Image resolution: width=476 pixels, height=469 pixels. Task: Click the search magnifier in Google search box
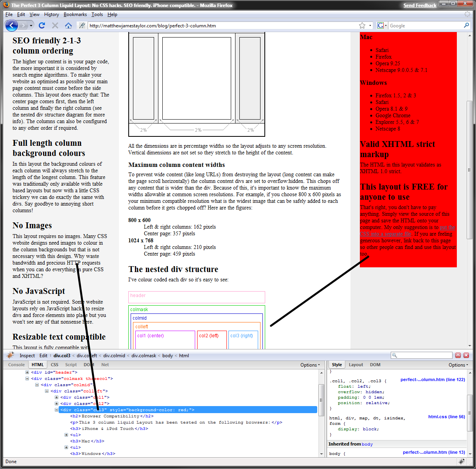(466, 25)
